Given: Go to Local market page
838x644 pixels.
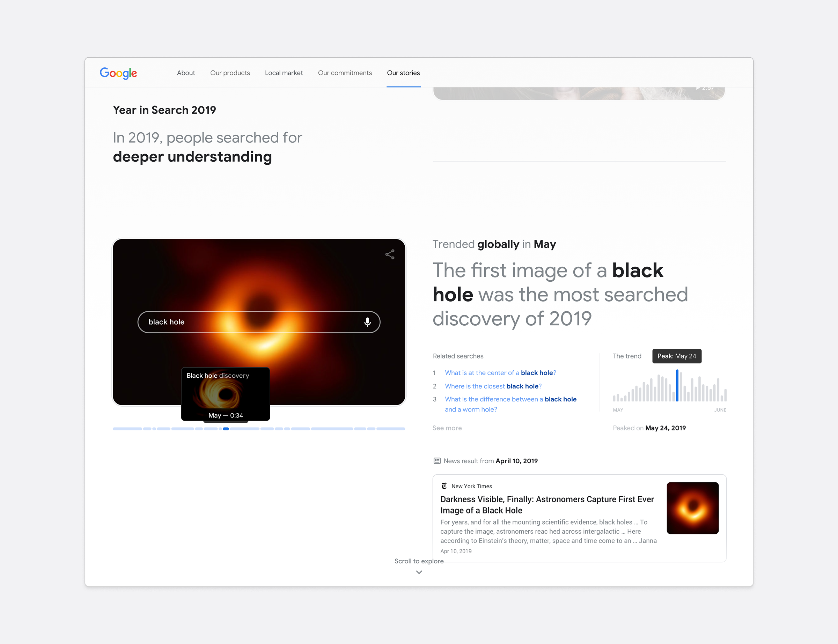Looking at the screenshot, I should 284,73.
